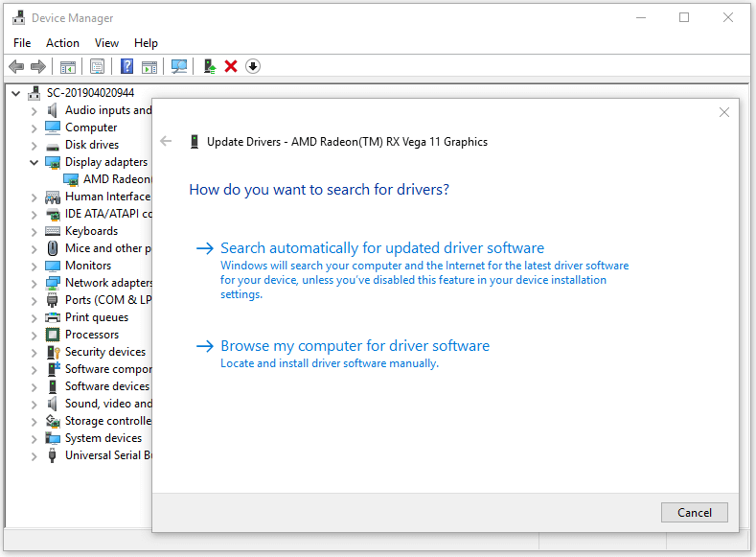Expand the Disk drives node arrow
756x557 pixels.
click(x=34, y=146)
